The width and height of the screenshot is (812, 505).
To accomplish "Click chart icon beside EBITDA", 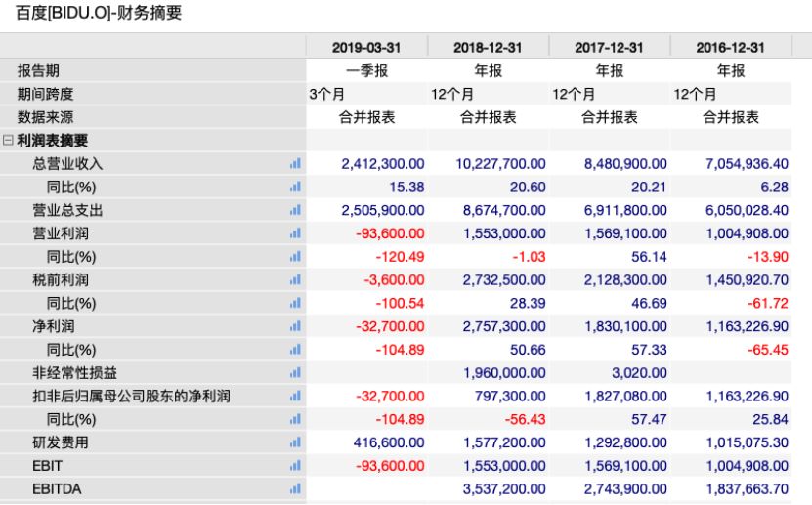I will pos(295,489).
